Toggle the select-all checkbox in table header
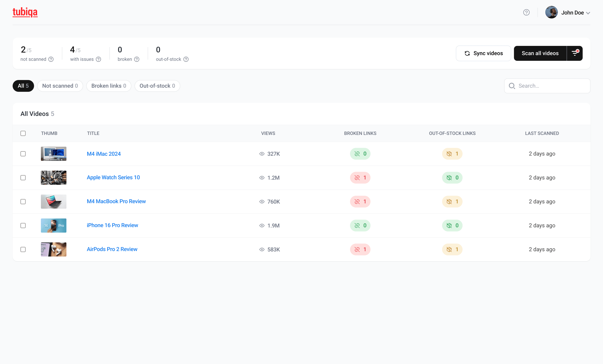This screenshot has height=364, width=603. click(23, 133)
